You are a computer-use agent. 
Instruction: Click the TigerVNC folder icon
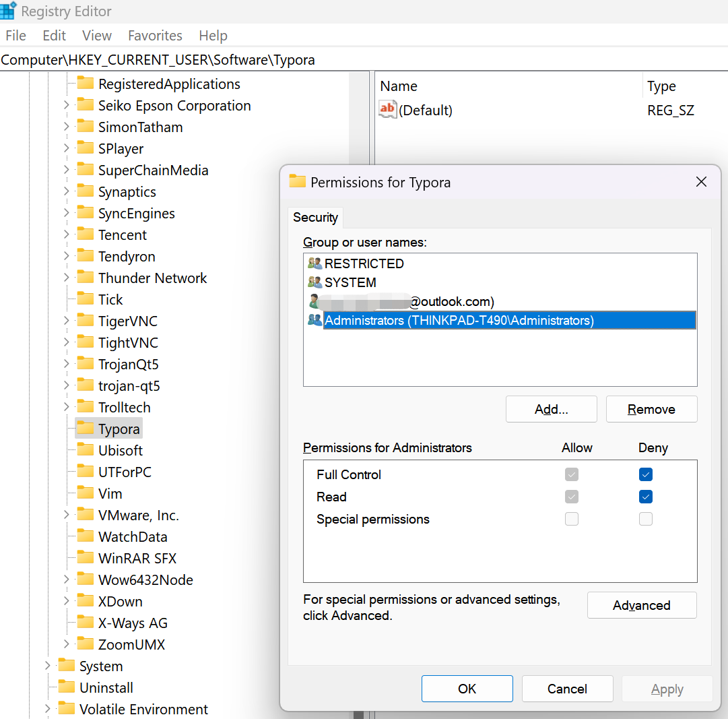coord(85,320)
